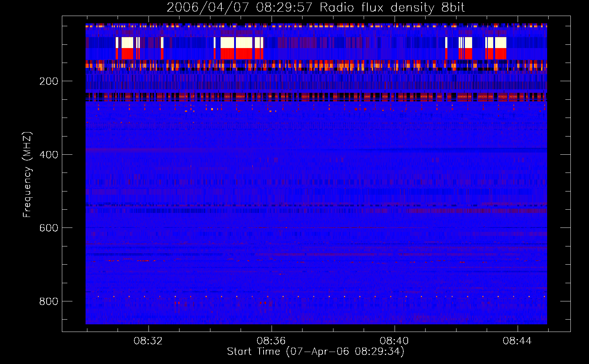Click the 200 frequency tick label
This screenshot has height=364, width=589.
click(x=49, y=81)
